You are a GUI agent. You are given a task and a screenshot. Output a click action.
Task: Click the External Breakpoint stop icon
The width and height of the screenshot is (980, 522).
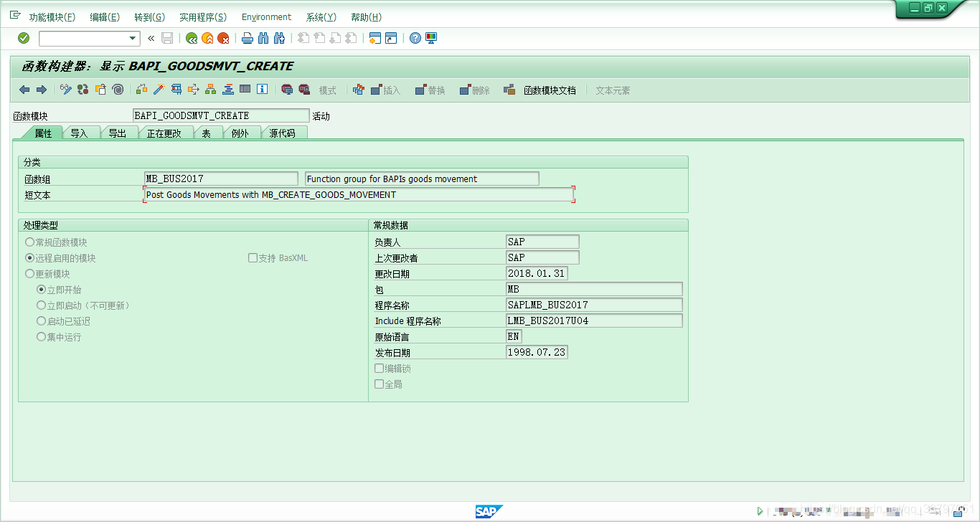(x=304, y=90)
